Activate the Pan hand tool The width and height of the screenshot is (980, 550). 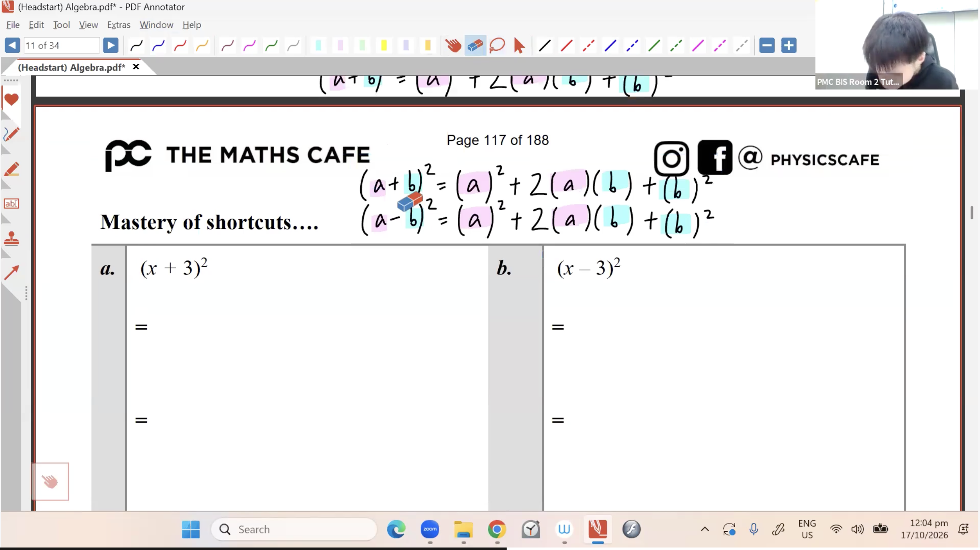(453, 45)
